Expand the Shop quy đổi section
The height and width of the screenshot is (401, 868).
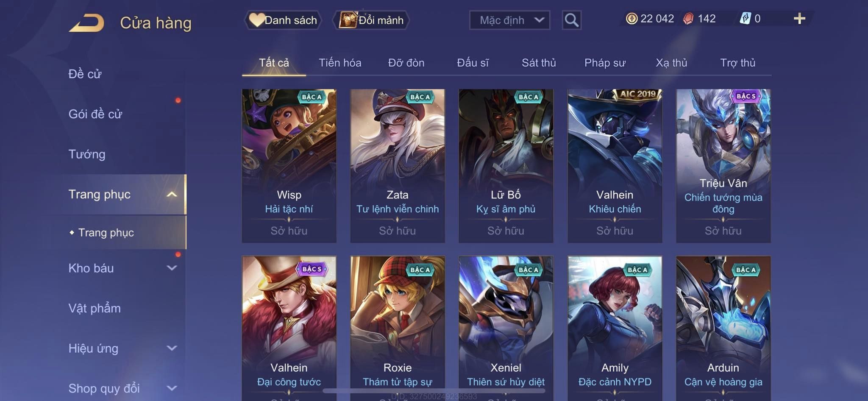coord(172,388)
